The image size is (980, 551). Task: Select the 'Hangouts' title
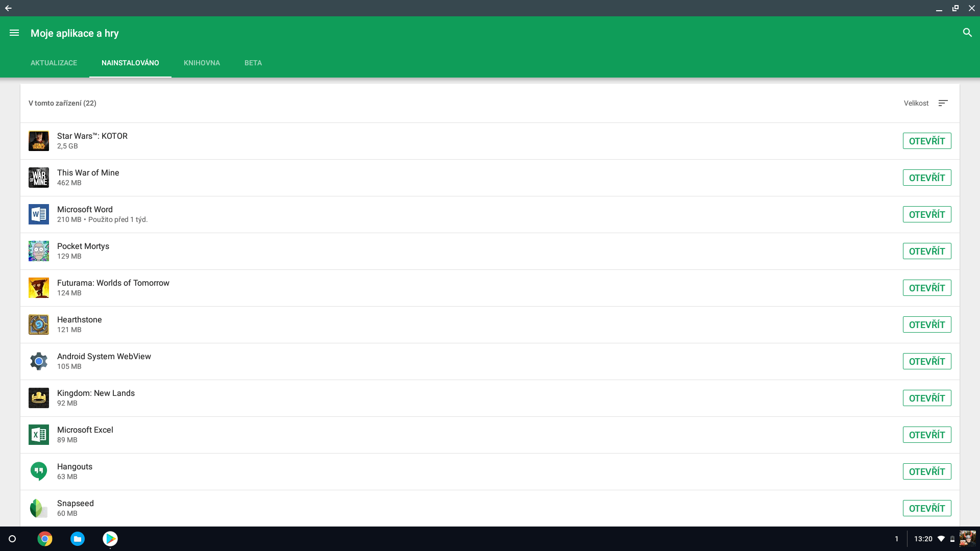[x=75, y=467]
